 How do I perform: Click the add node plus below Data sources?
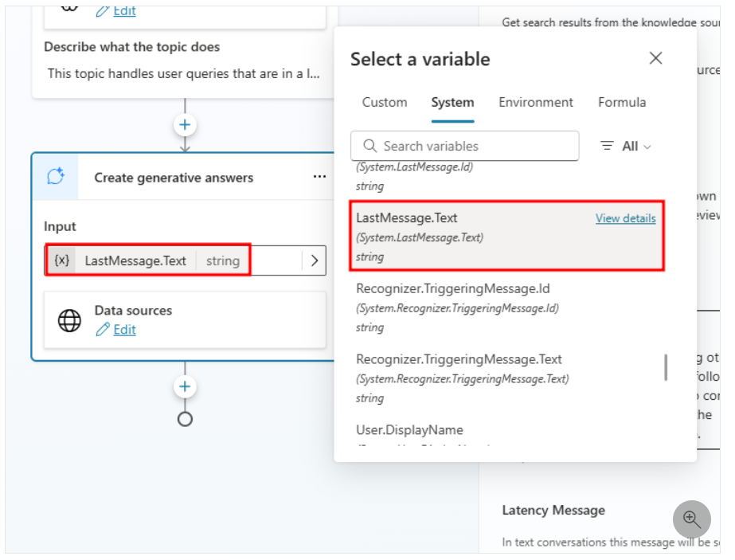(x=185, y=386)
